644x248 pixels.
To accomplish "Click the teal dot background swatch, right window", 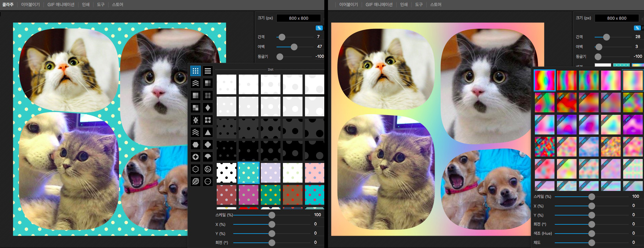I will 621,65.
